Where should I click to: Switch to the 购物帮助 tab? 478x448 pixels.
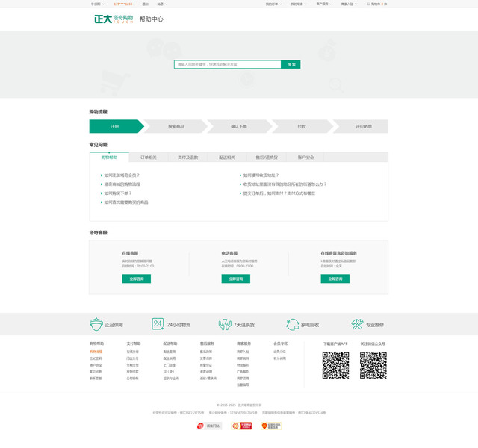point(109,157)
